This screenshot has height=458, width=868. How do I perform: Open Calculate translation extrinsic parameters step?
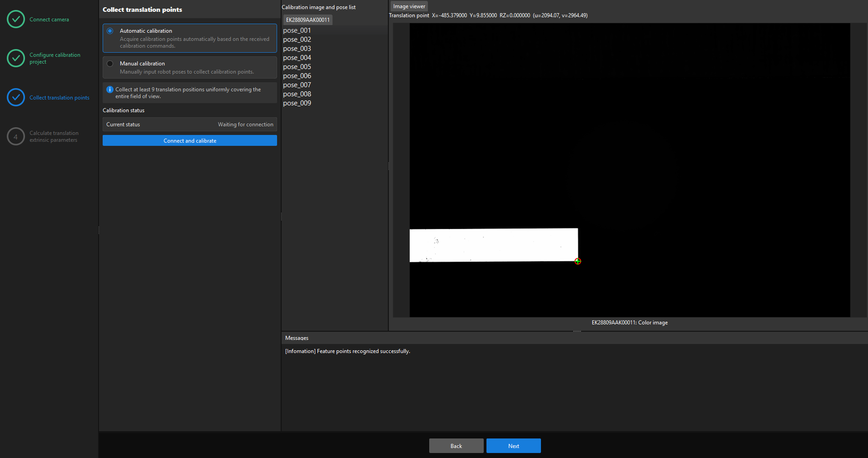54,136
